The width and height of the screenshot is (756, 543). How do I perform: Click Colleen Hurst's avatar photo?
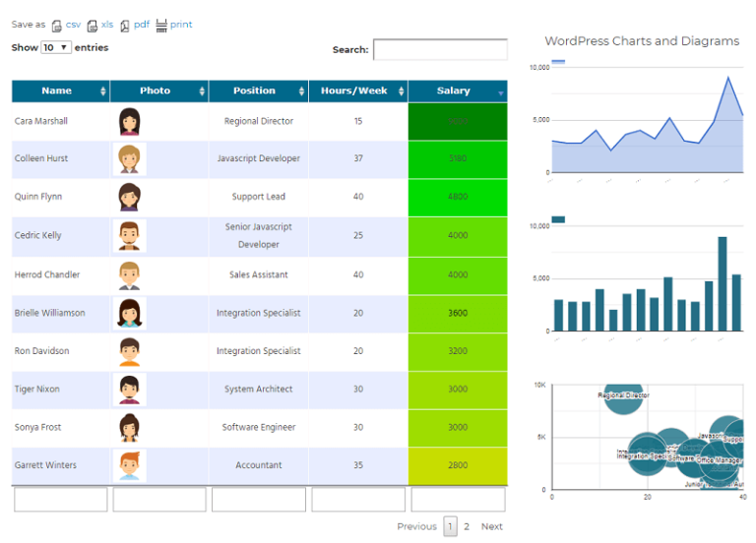tap(129, 159)
